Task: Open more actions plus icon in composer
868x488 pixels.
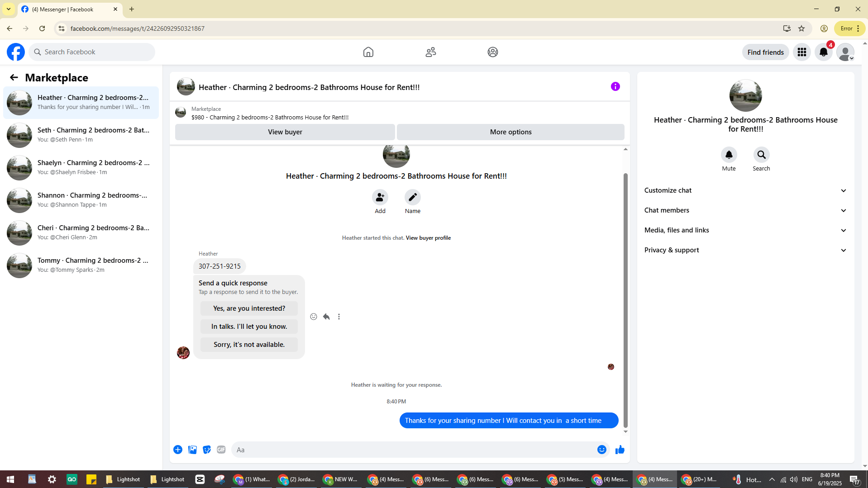Action: point(178,450)
